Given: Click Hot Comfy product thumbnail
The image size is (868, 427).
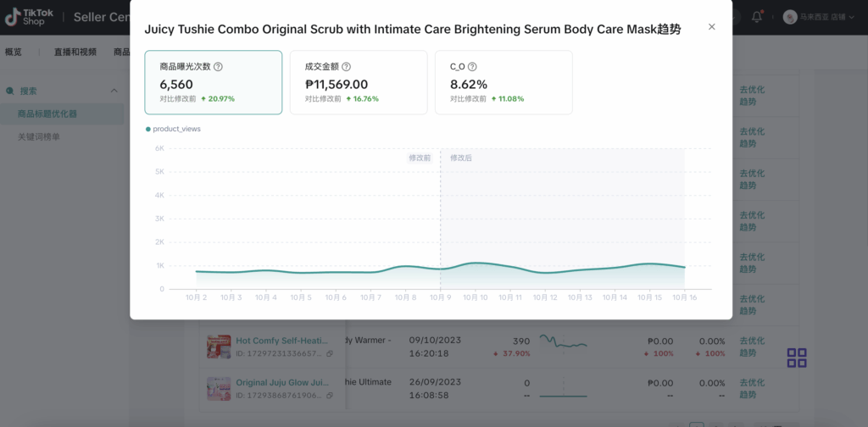Looking at the screenshot, I should [219, 347].
